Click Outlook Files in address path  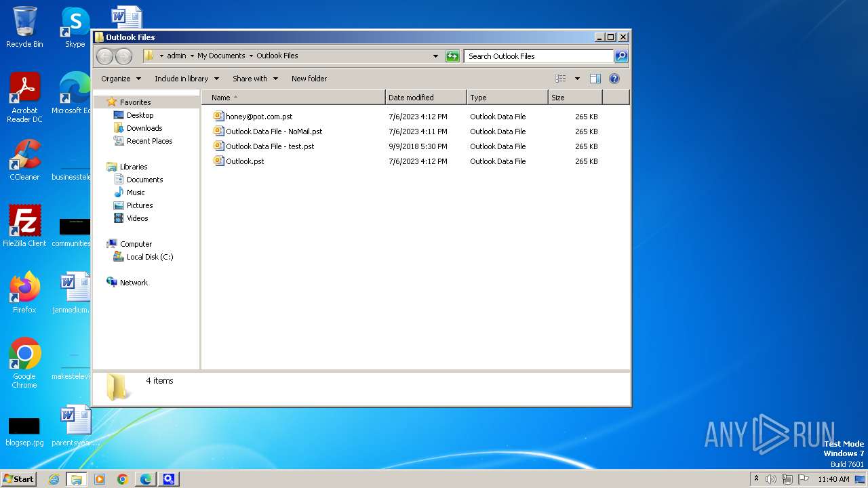pyautogui.click(x=277, y=56)
